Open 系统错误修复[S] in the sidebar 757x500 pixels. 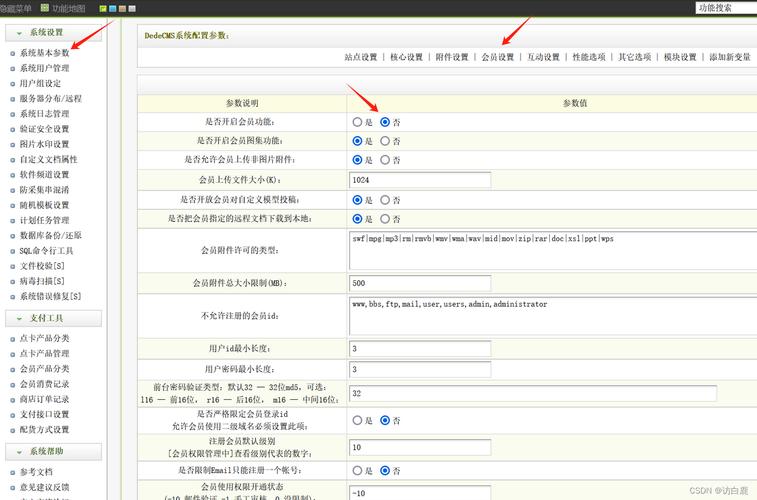click(51, 296)
